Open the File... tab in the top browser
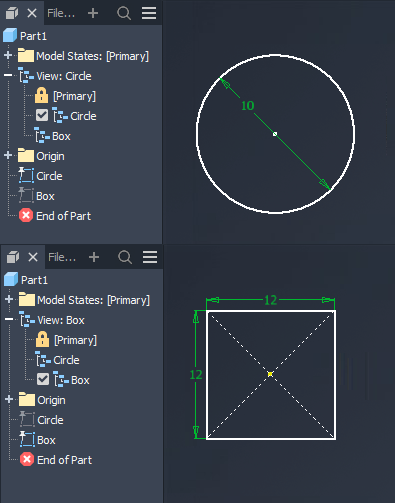The width and height of the screenshot is (395, 503). [x=61, y=13]
